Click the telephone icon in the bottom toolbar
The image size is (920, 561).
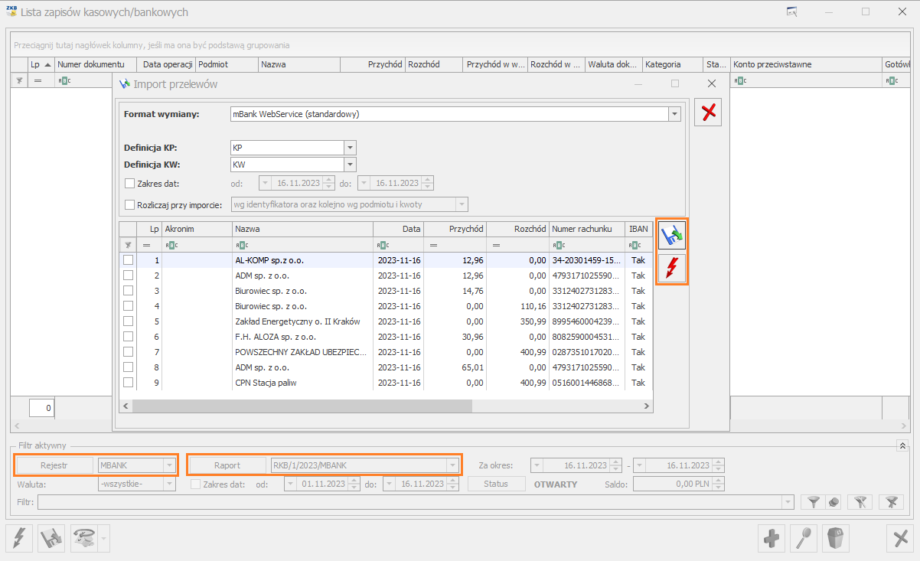(x=84, y=538)
